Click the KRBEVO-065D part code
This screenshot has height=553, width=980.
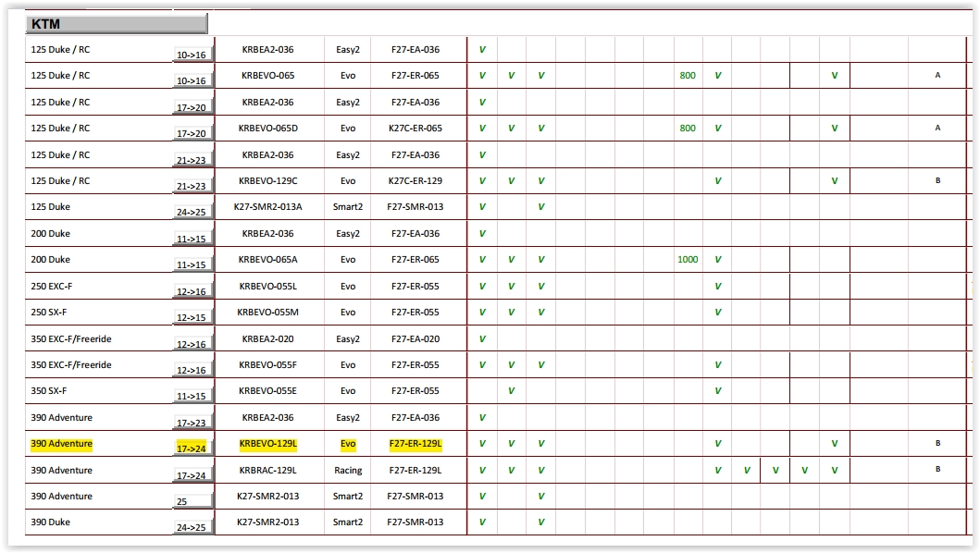[x=268, y=129]
